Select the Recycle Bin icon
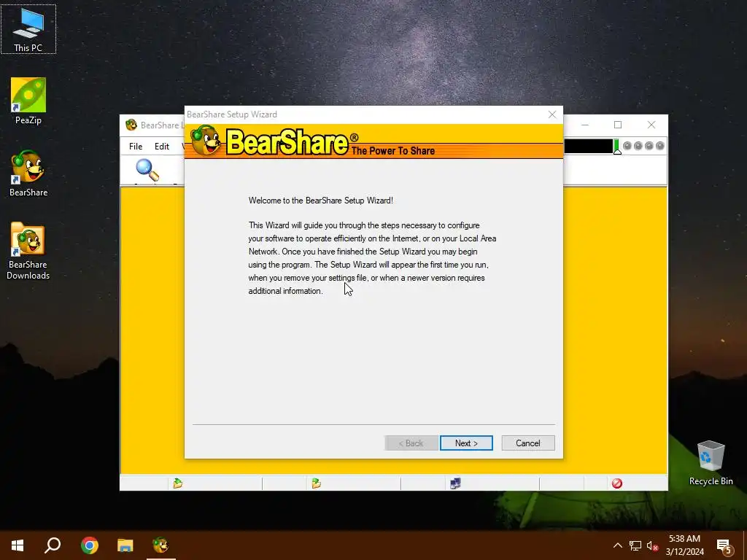 click(x=711, y=463)
